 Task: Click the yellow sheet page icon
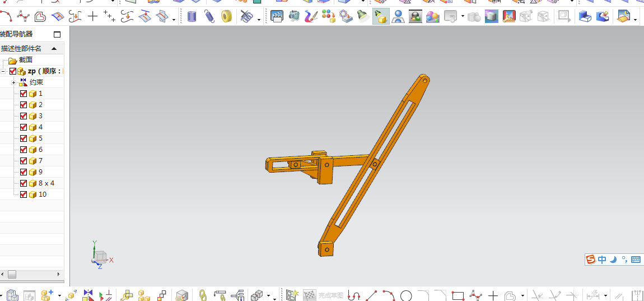click(x=623, y=16)
